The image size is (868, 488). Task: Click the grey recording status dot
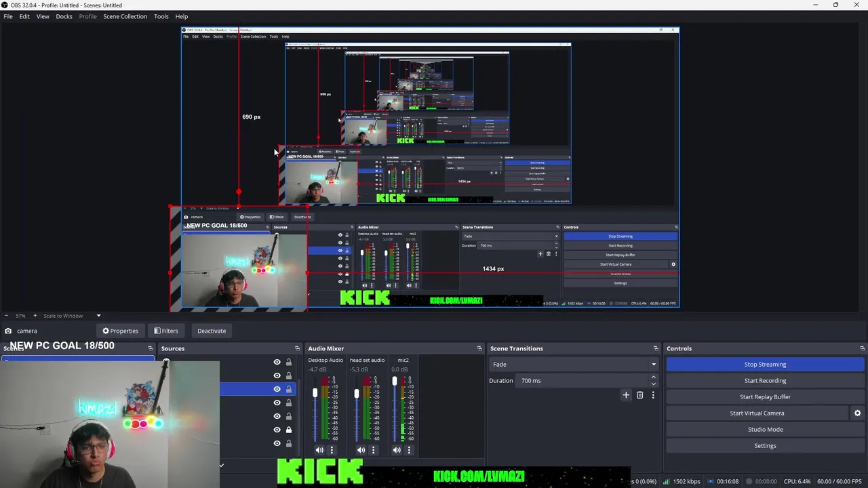click(x=749, y=482)
